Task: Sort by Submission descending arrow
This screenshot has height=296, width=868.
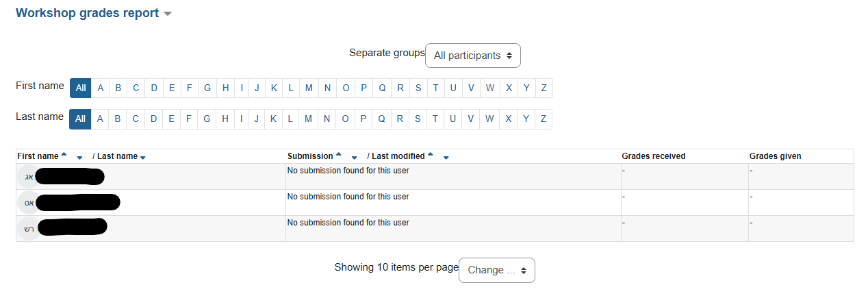Action: [x=354, y=158]
